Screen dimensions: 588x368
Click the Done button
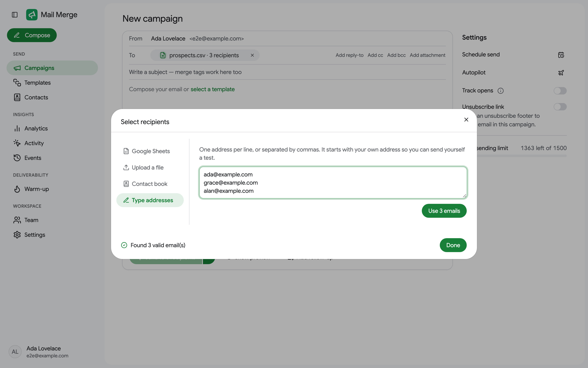pos(453,245)
